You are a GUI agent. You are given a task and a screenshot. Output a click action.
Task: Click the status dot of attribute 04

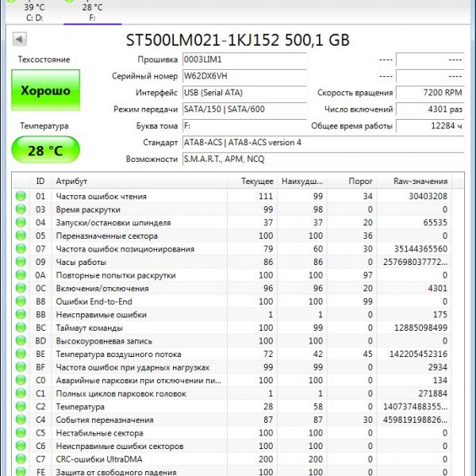pos(21,222)
